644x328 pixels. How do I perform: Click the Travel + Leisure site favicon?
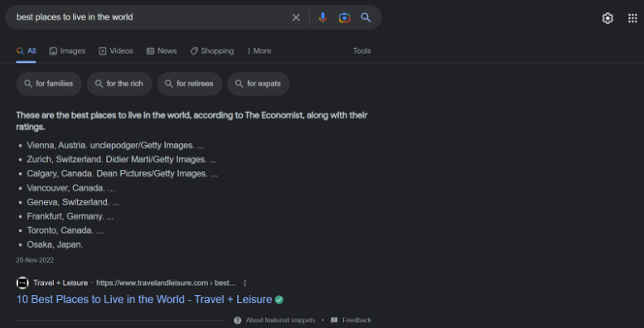(x=22, y=282)
